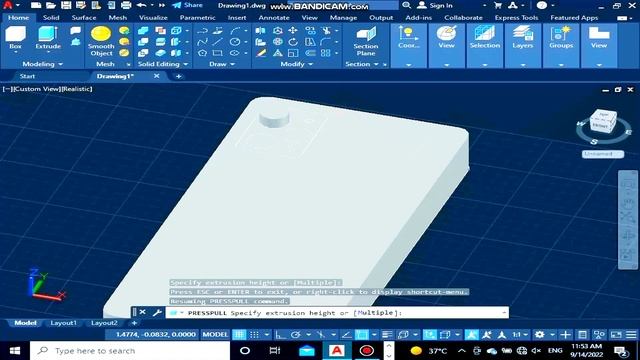Open the Start file tab

pyautogui.click(x=27, y=76)
